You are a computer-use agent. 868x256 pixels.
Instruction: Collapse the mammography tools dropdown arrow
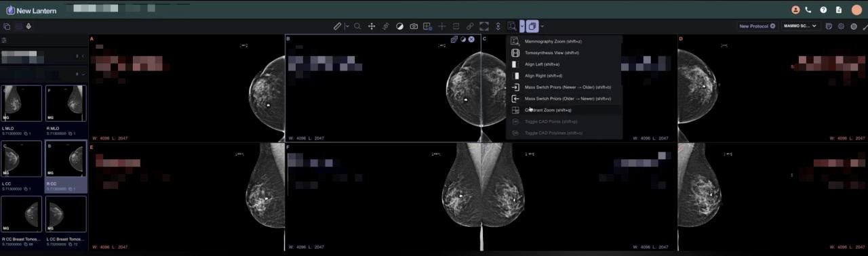[521, 26]
